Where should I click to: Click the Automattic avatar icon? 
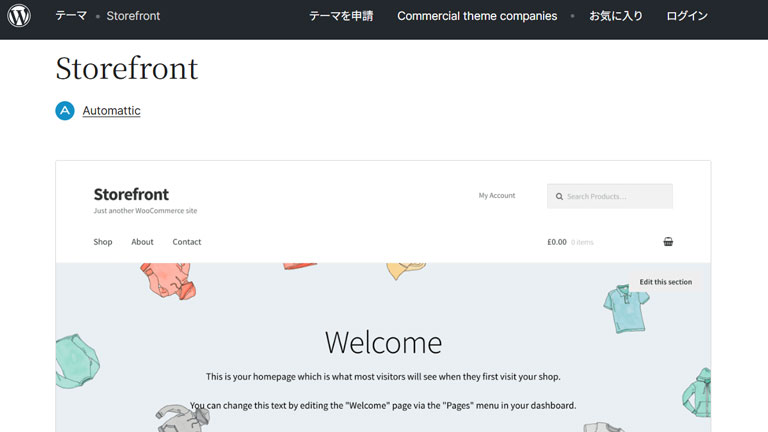pyautogui.click(x=65, y=111)
